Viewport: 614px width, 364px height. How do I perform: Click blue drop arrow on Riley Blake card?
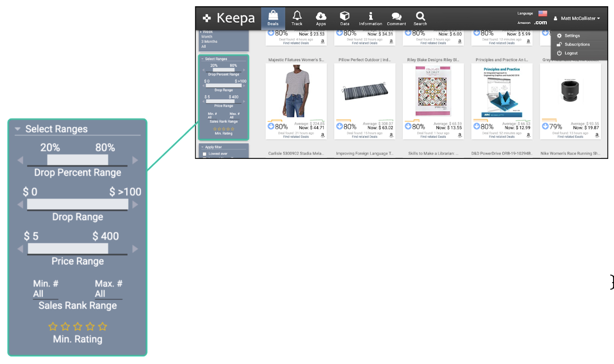408,127
